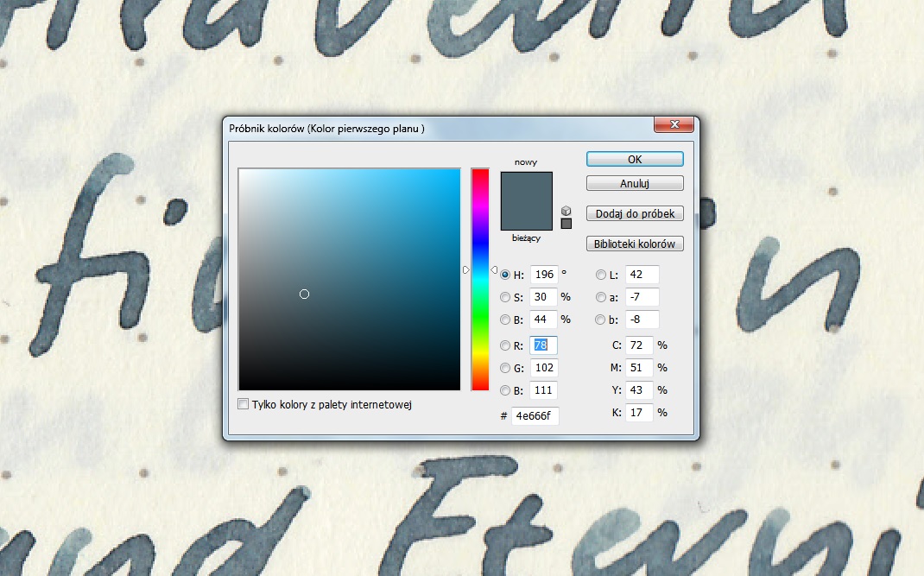Click the hex color field 4e666f

tap(535, 416)
